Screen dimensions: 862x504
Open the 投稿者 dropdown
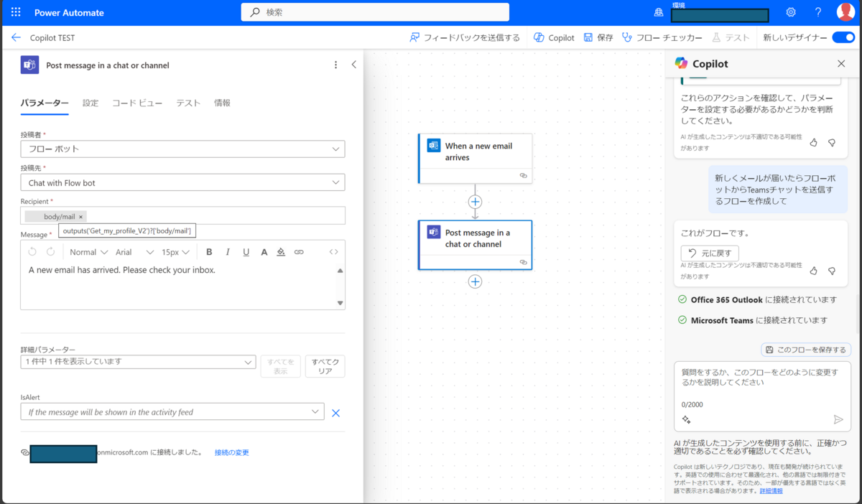tap(182, 149)
